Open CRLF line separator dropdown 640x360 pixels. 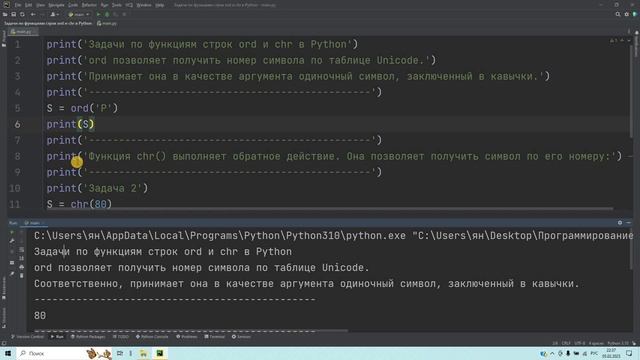(x=566, y=343)
